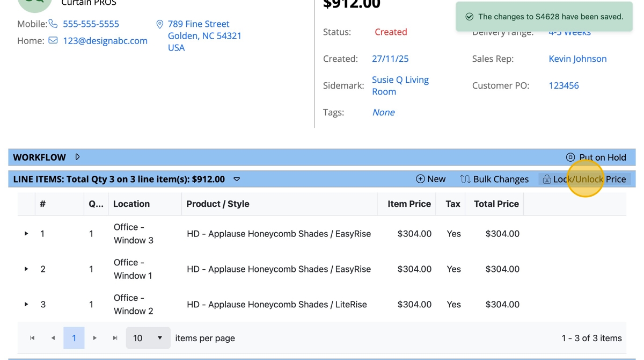Viewport: 644px width, 360px height.
Task: Add a New line item
Action: (431, 179)
